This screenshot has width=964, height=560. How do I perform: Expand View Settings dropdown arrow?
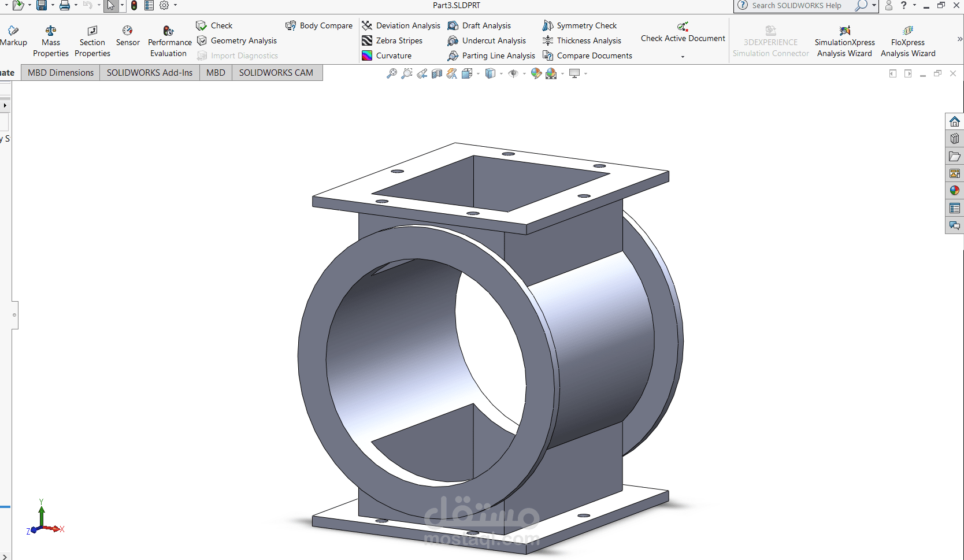585,74
